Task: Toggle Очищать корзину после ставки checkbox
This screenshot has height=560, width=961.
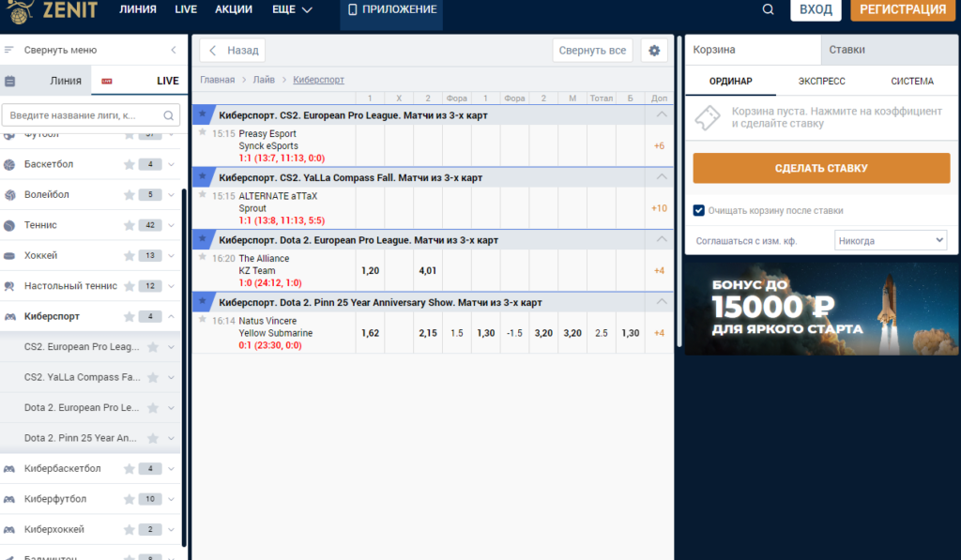Action: coord(698,210)
